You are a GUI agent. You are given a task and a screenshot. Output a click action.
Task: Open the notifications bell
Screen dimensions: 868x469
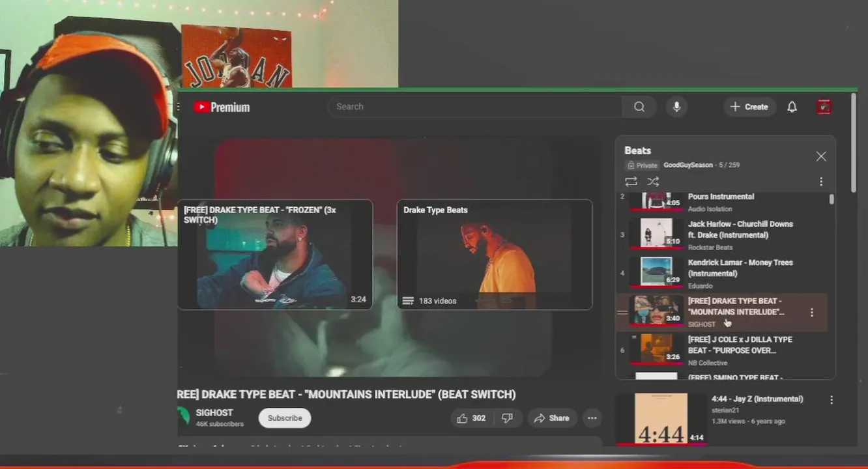pos(792,107)
